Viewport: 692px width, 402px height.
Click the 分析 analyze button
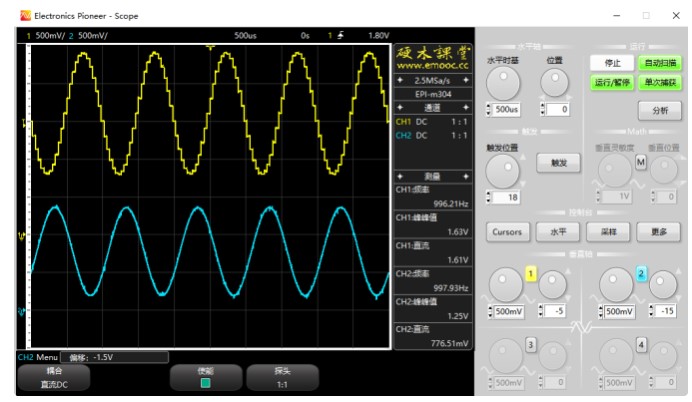660,110
